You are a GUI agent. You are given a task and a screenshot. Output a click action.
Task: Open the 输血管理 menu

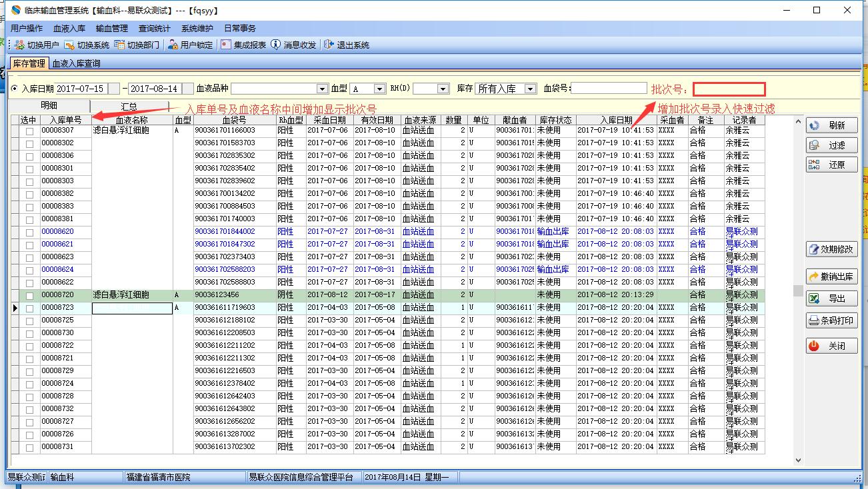(x=112, y=29)
